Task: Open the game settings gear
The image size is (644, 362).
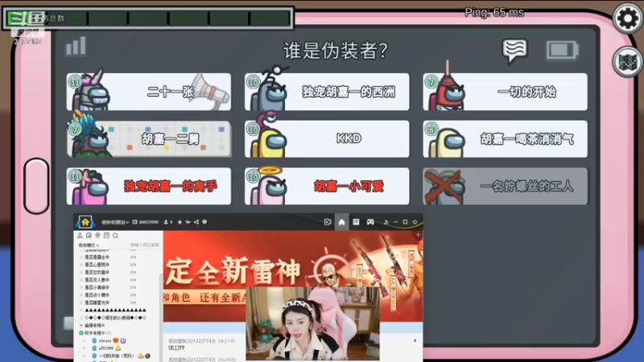Action: click(627, 18)
